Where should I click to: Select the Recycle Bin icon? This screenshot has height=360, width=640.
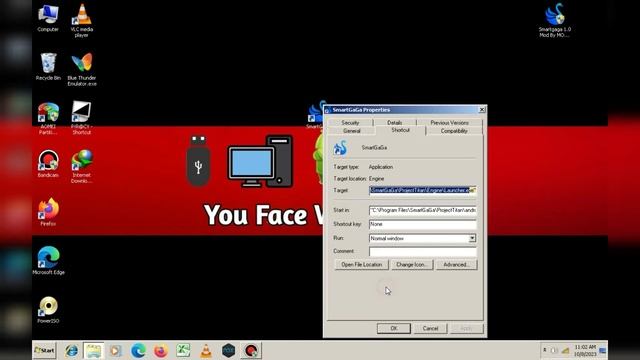48,67
